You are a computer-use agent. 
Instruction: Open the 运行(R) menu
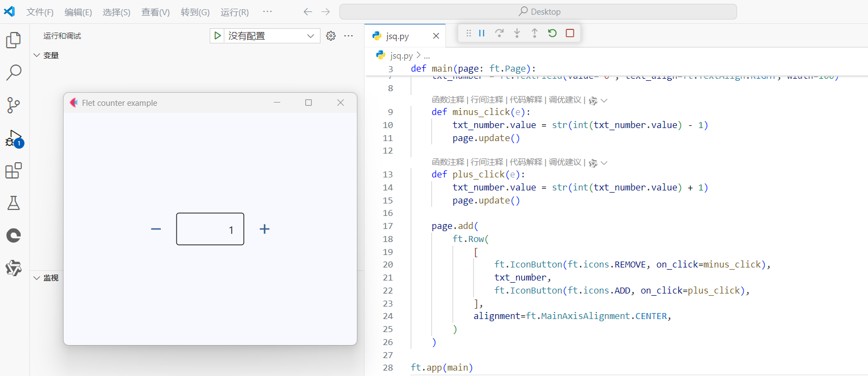pyautogui.click(x=234, y=12)
